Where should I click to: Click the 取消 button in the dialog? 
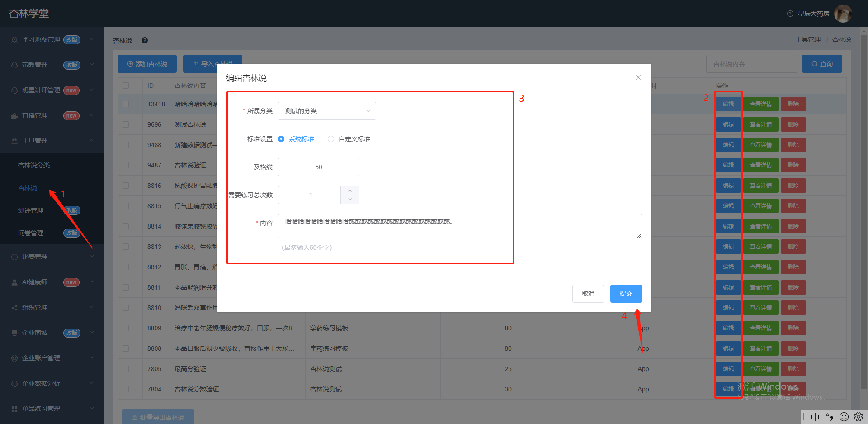[588, 294]
